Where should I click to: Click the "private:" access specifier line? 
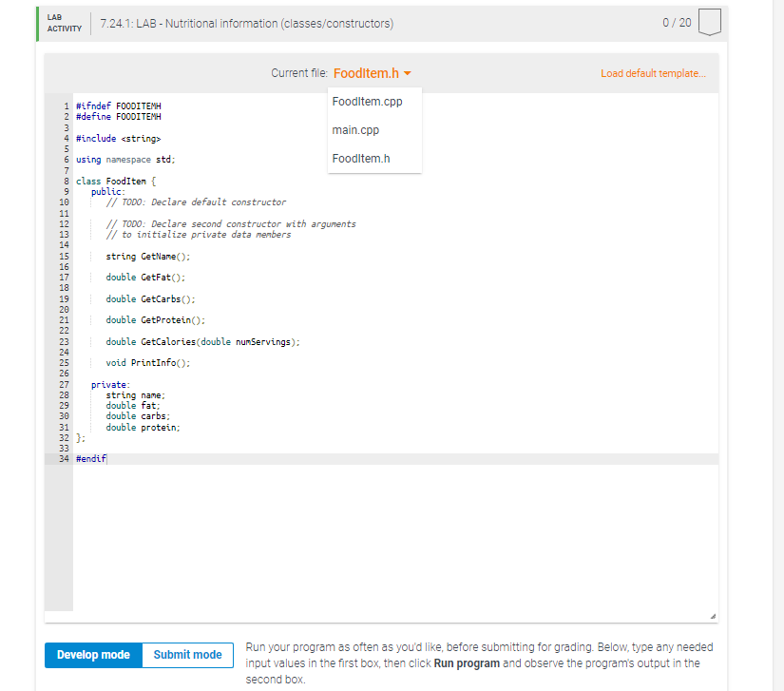110,385
